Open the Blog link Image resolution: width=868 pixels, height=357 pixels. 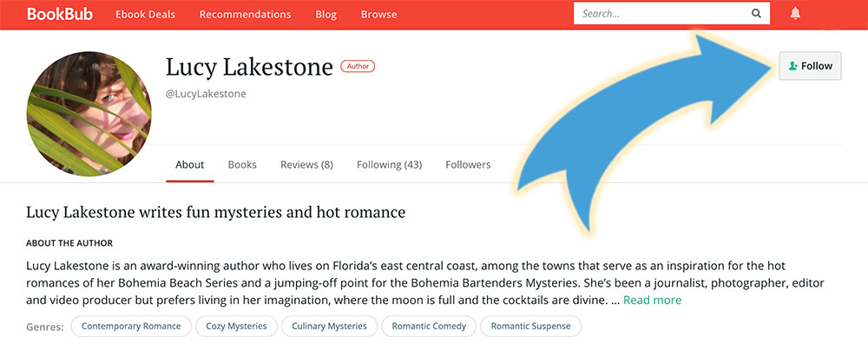326,15
